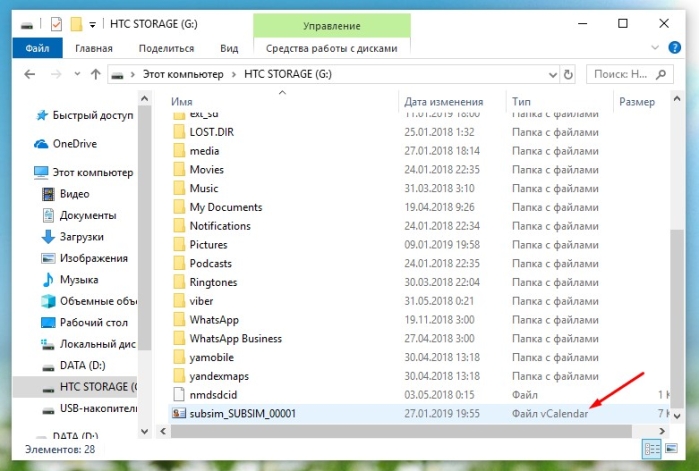Sort by the Имя column header
The height and width of the screenshot is (471, 699).
(x=181, y=102)
